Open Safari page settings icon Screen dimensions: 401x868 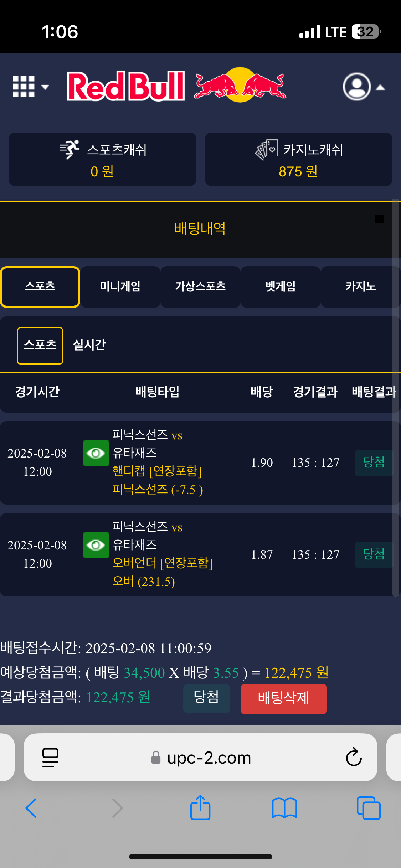50,757
